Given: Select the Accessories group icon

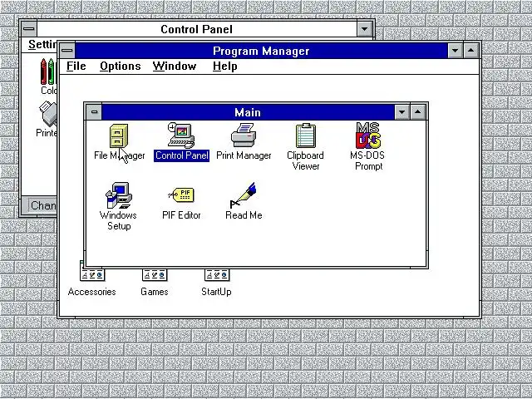Looking at the screenshot, I should 92,274.
